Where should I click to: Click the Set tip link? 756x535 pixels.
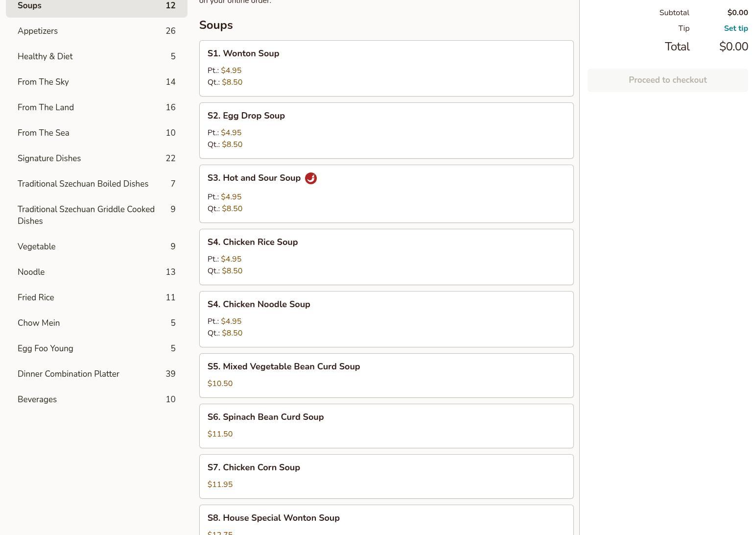[735, 28]
